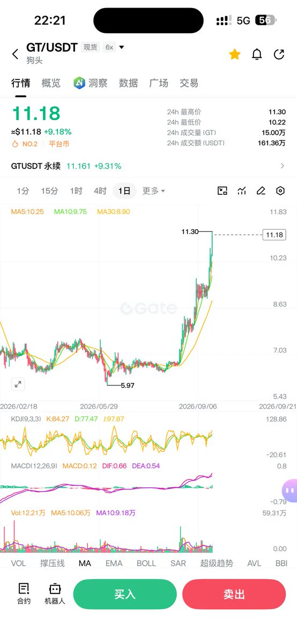This screenshot has height=644, width=297.
Task: Tap the red 卖出 button
Action: 234,594
